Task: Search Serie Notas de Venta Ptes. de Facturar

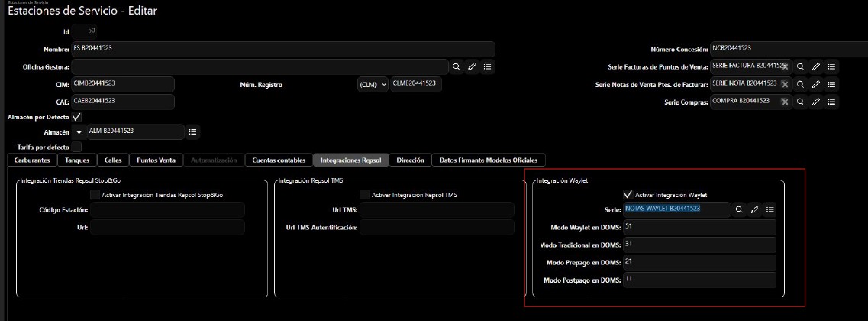Action: click(x=801, y=84)
